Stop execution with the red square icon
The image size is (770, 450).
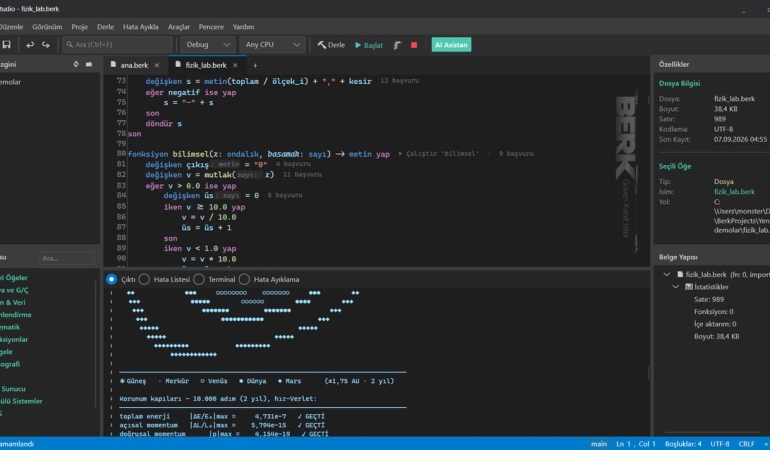click(x=414, y=45)
